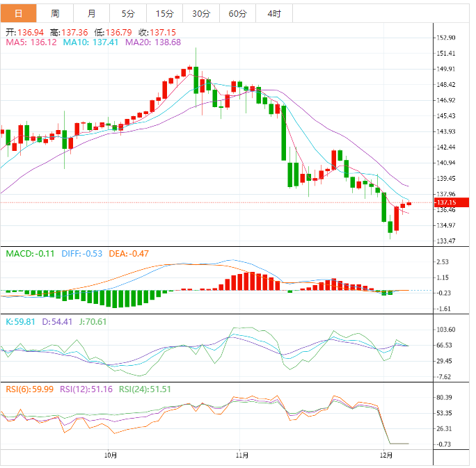476x468 pixels.
Task: Click the RSI(12):51.16 label
Action: pyautogui.click(x=86, y=389)
